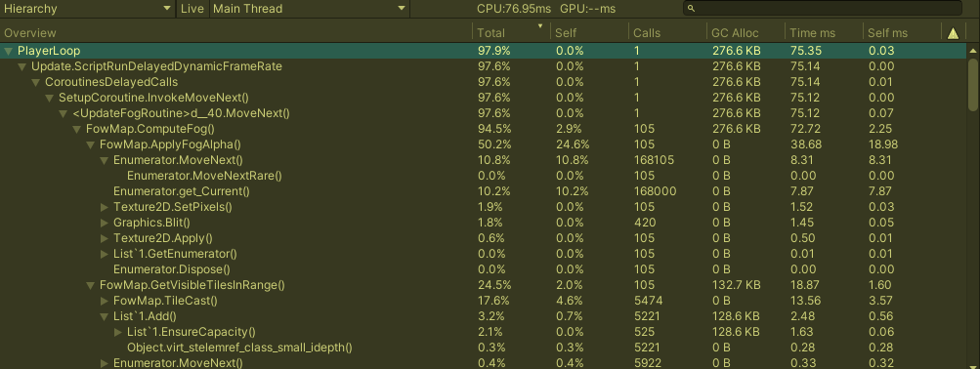Screen dimensions: 980x369
Task: Click the scrollbar up arrow
Action: (x=973, y=51)
